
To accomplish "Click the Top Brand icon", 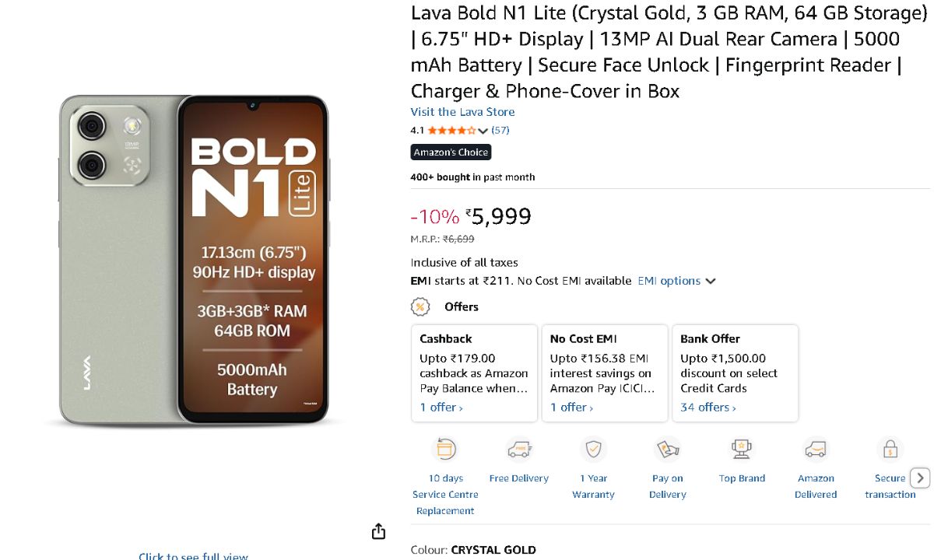I will tap(741, 449).
